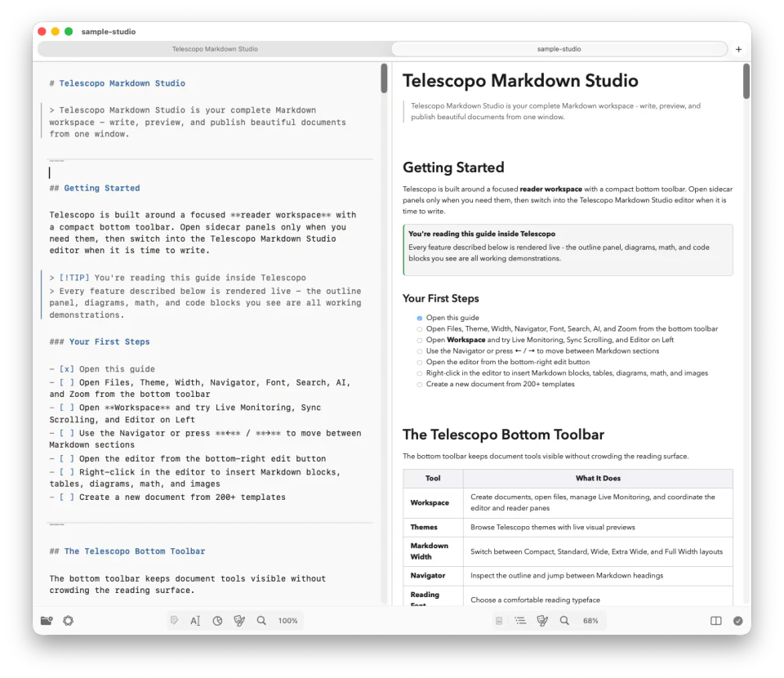Open the Navigator outline list icon

click(x=520, y=621)
